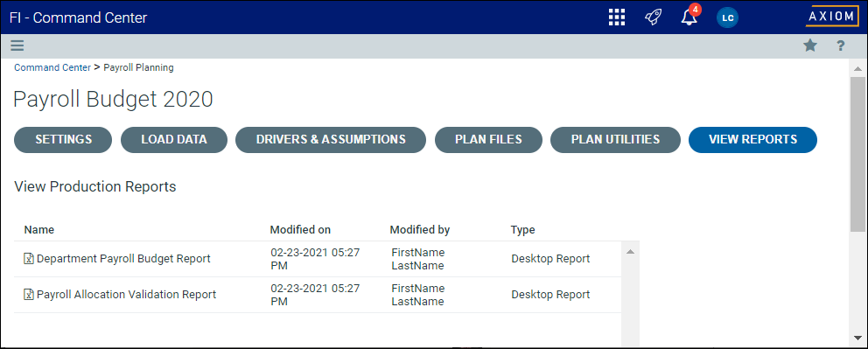Screen dimensions: 868x349
Task: Open the apps grid launcher icon
Action: coord(617,17)
